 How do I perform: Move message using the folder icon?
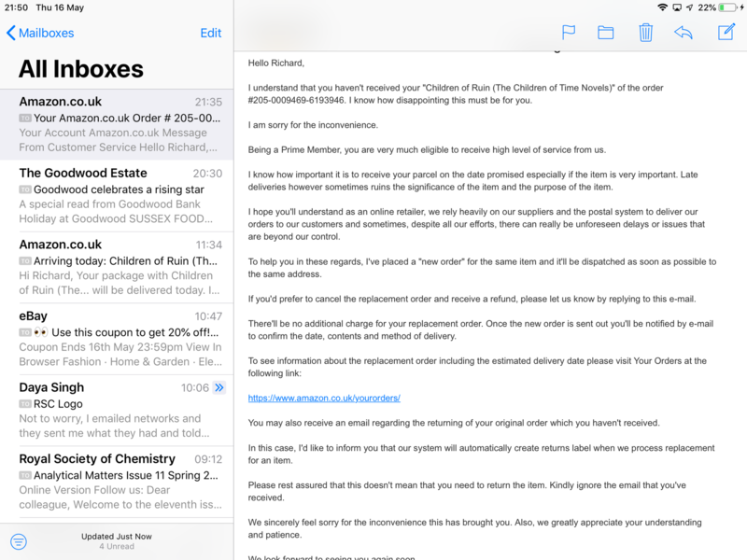tap(605, 33)
